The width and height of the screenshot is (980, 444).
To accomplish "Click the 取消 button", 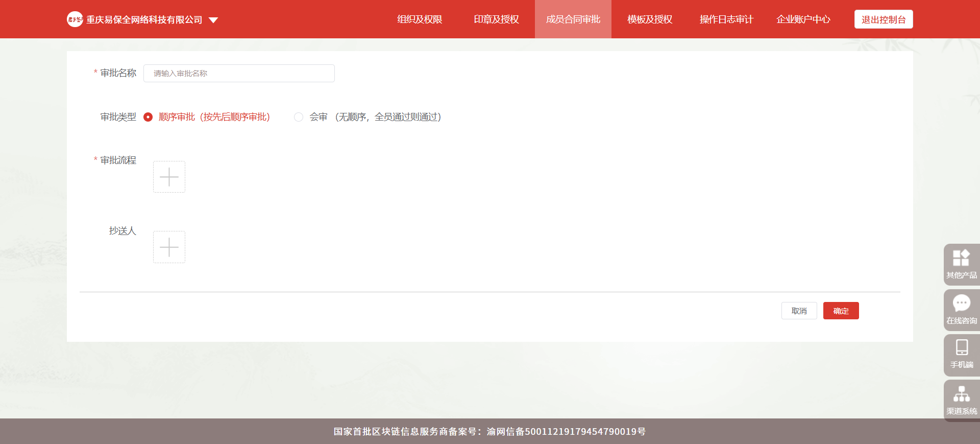I will coord(799,311).
